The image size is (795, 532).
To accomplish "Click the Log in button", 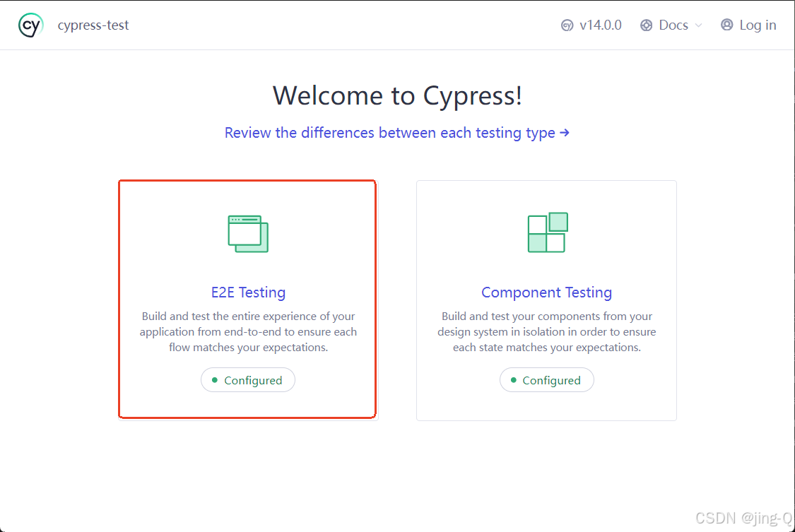I will [x=748, y=25].
